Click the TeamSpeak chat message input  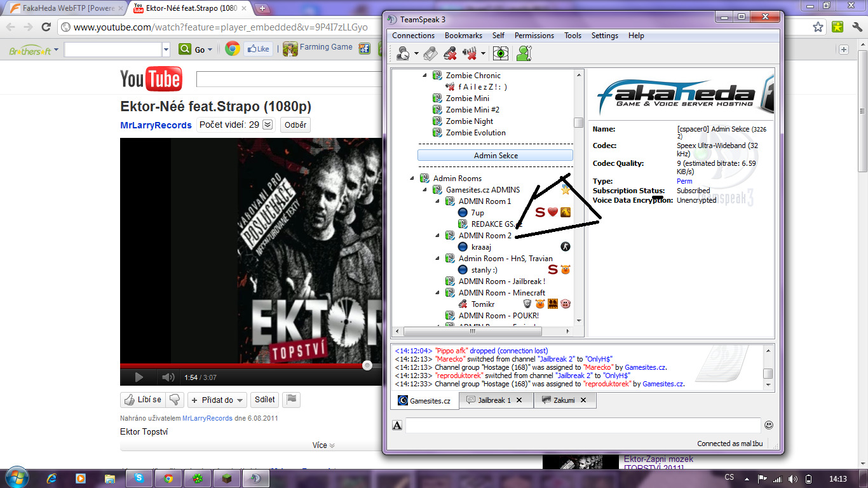(583, 425)
